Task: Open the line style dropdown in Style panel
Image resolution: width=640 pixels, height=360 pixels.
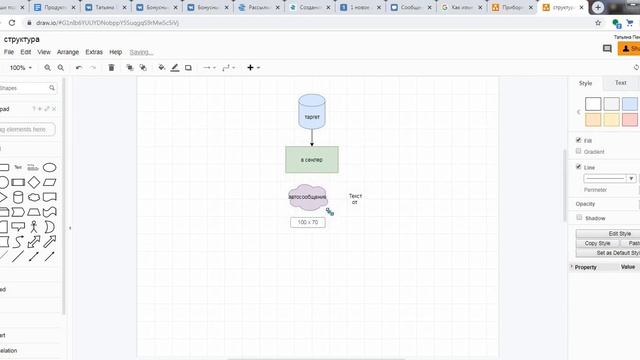Action: (x=610, y=178)
